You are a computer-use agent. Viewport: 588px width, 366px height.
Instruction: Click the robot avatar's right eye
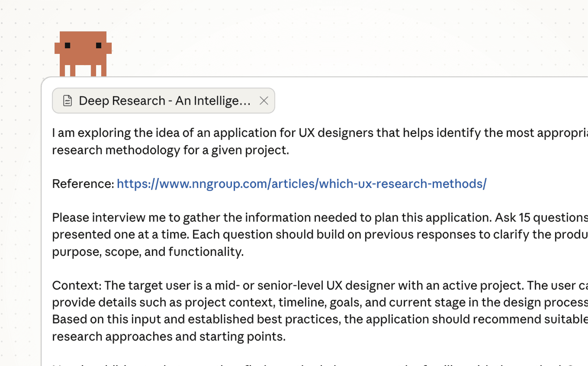pos(99,46)
